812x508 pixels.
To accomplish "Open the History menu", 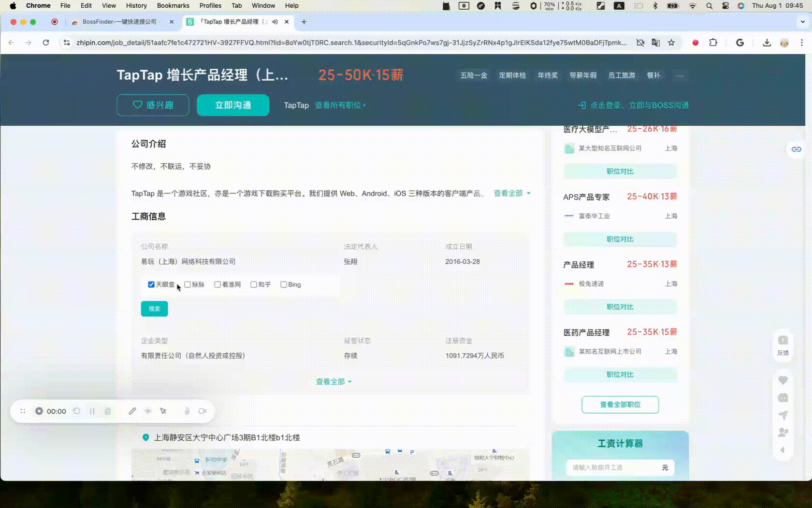I will pyautogui.click(x=136, y=5).
